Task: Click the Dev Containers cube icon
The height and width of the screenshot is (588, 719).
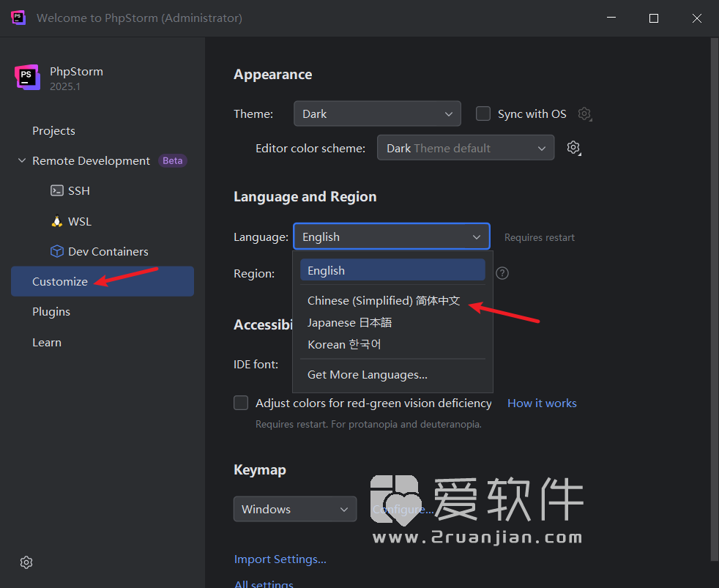Action: click(x=57, y=251)
